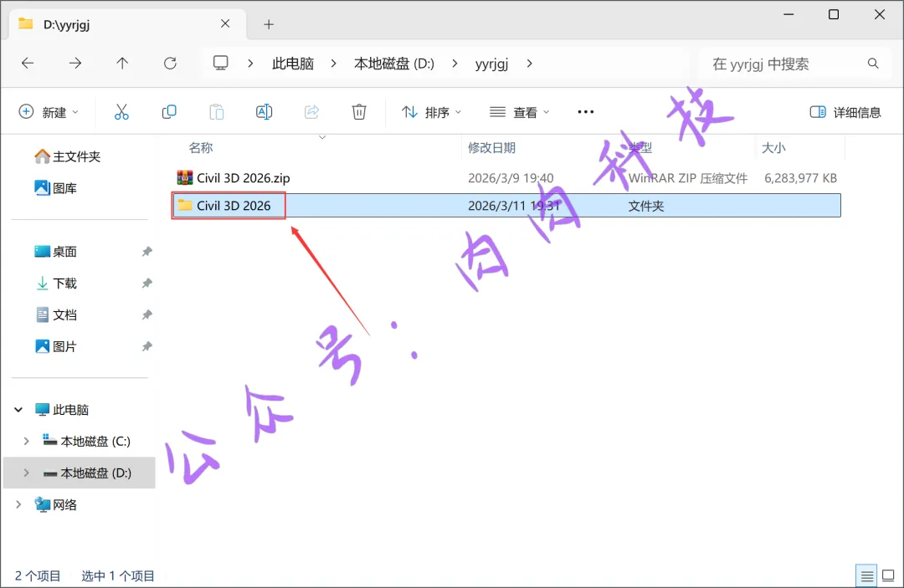Open the 新建 dropdown menu
The image size is (904, 588).
coord(49,112)
